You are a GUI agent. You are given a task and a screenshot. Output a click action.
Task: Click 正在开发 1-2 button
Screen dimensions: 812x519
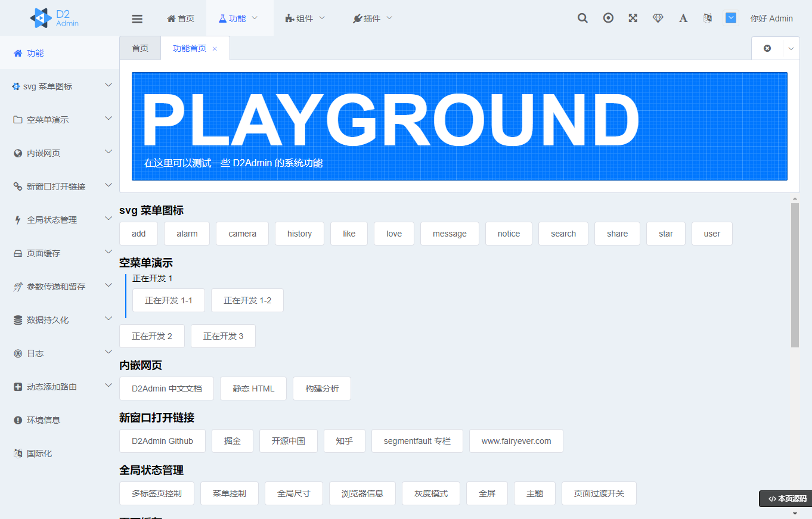[x=247, y=300]
